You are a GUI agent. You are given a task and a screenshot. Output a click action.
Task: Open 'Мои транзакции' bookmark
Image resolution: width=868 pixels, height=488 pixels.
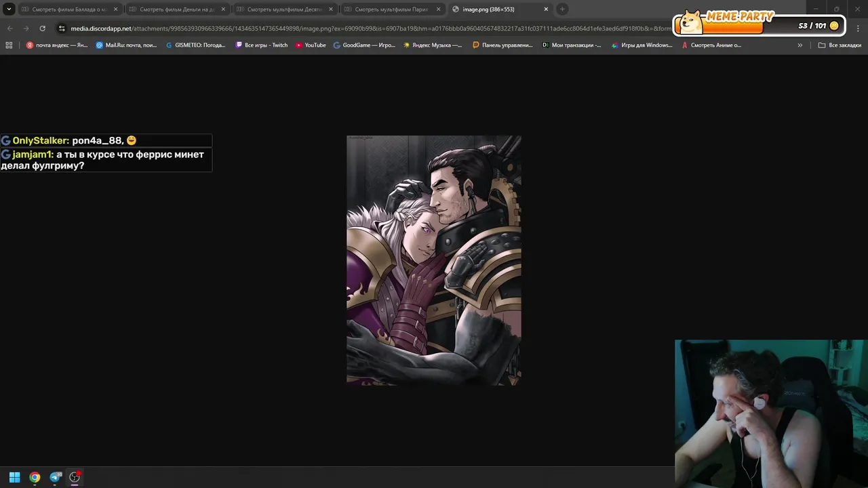click(x=571, y=45)
